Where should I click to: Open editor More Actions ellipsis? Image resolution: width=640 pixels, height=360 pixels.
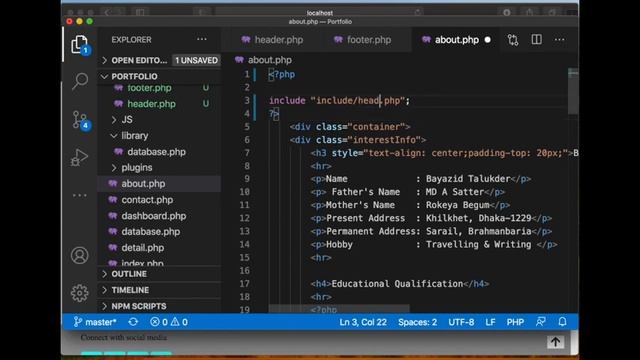point(559,40)
